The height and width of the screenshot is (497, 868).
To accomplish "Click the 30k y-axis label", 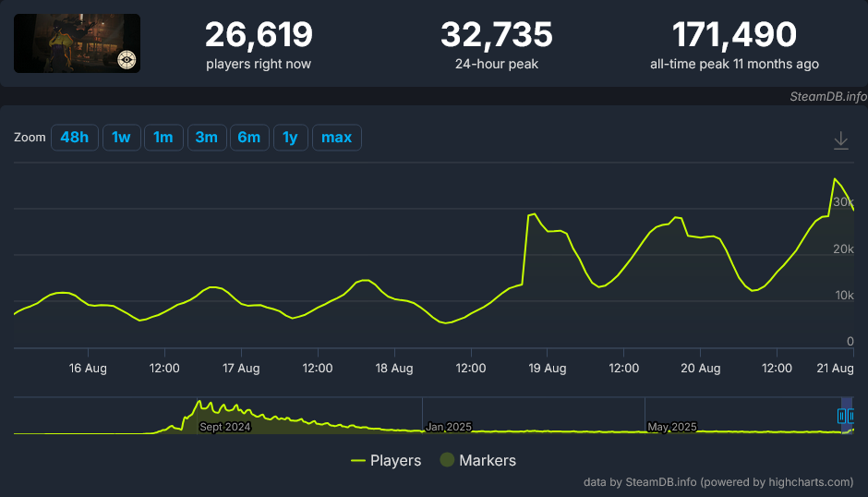I will click(843, 202).
